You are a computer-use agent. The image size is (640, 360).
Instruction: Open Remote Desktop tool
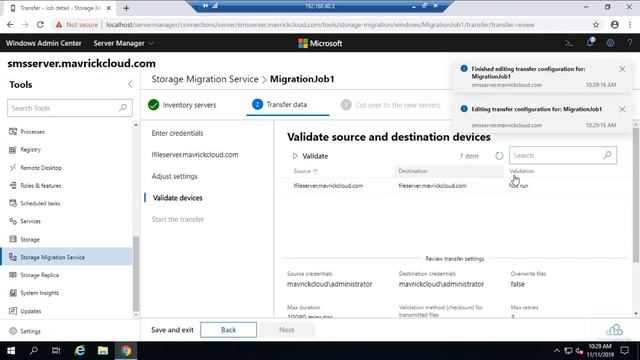(41, 168)
